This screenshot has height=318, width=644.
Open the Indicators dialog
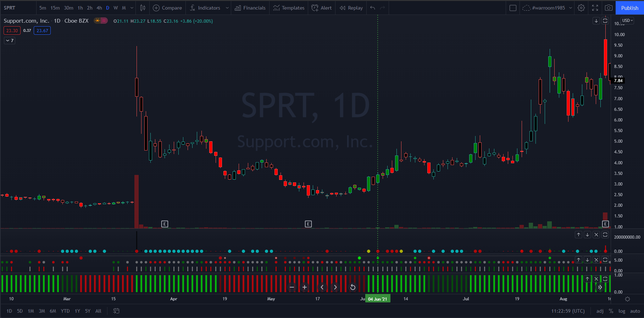click(205, 8)
